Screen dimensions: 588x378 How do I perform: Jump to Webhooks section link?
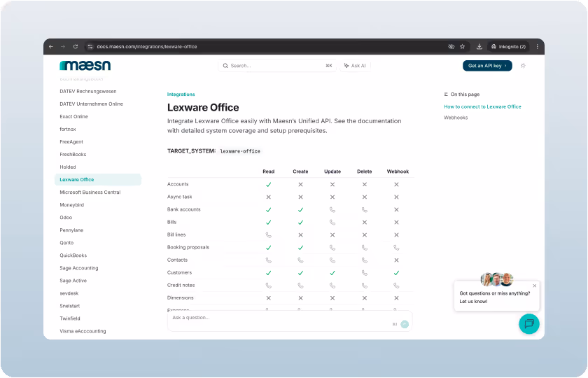(x=456, y=118)
